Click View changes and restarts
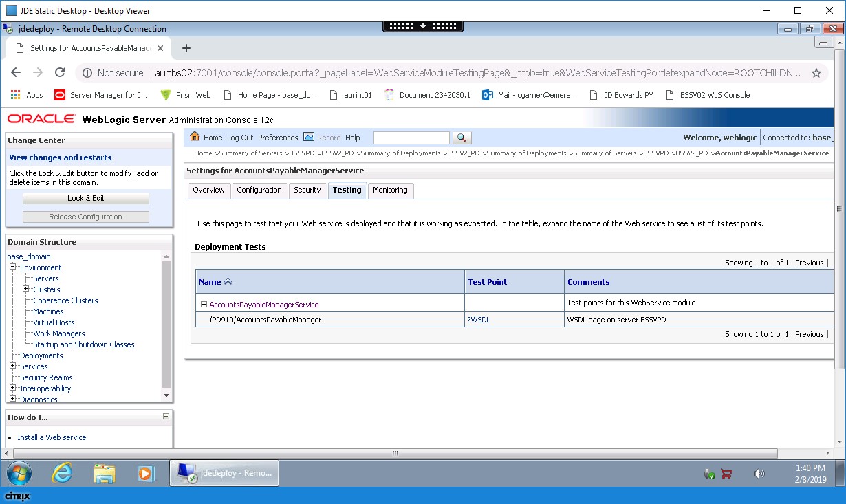The image size is (846, 504). (61, 157)
